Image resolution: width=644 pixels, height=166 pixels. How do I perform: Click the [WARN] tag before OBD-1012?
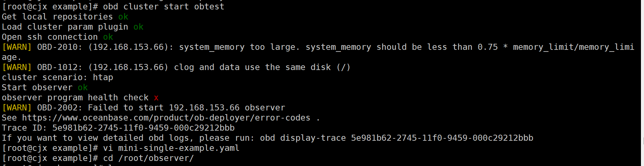[17, 67]
